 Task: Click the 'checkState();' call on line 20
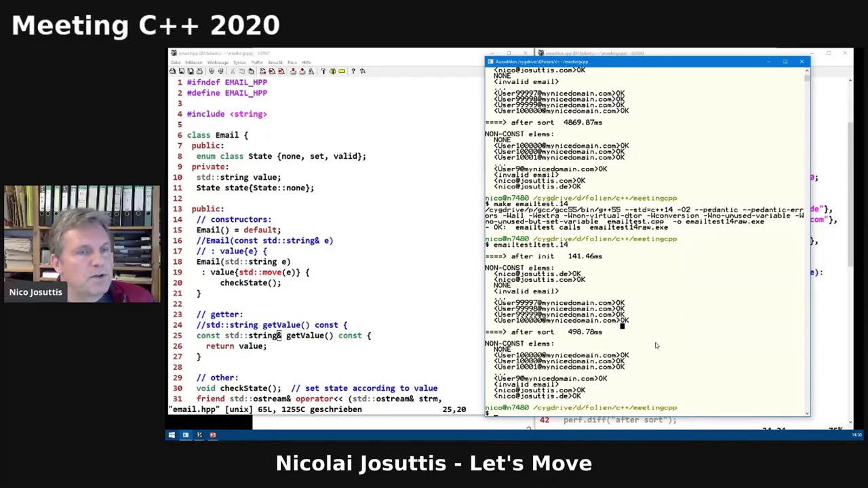(x=250, y=283)
